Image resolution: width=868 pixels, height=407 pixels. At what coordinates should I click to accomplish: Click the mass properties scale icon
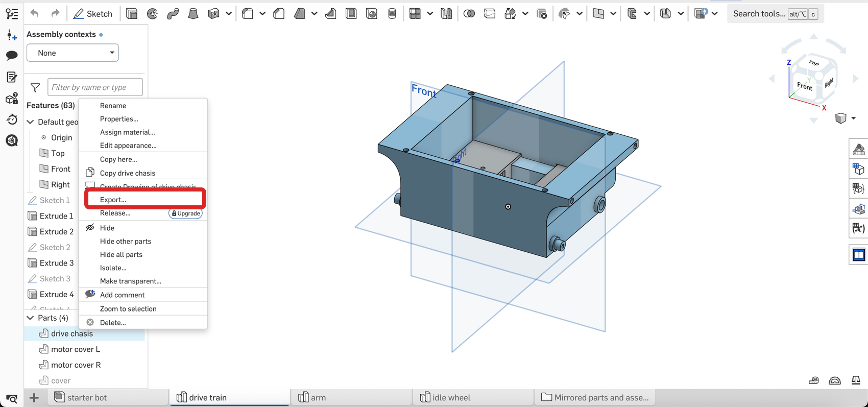click(856, 380)
